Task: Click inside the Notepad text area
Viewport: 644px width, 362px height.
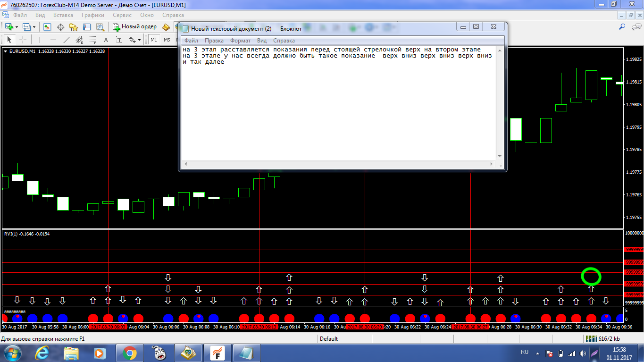Action: pos(339,102)
